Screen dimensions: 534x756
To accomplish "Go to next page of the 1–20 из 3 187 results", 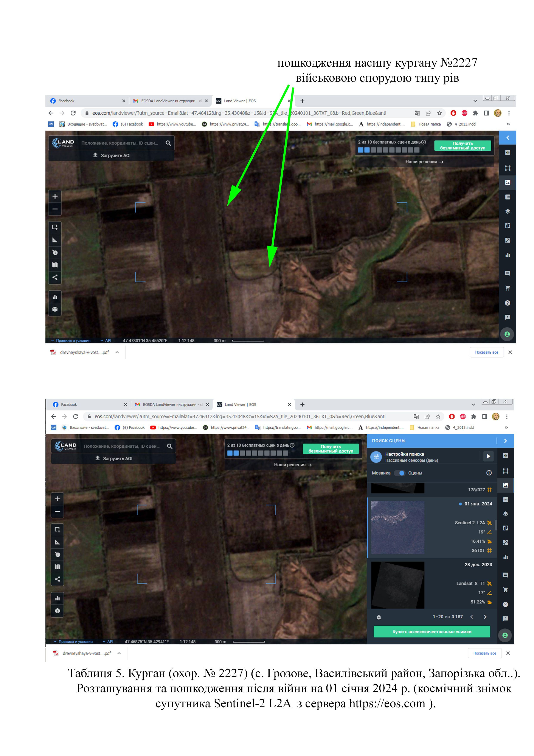I will pyautogui.click(x=485, y=617).
